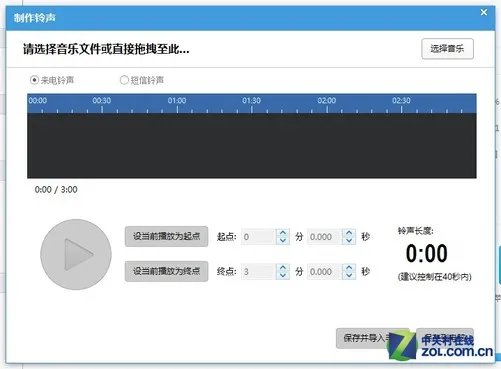Increase the 起点 minutes value

coord(283,233)
